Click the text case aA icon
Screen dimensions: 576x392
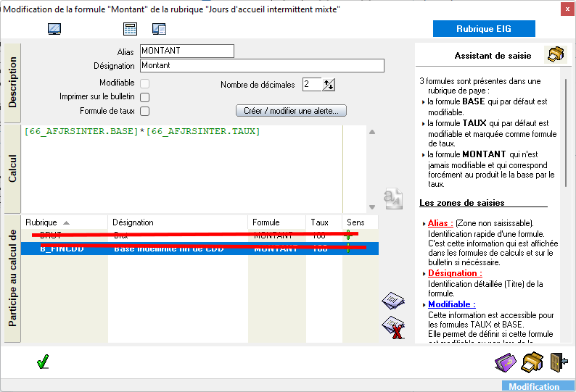click(x=393, y=199)
